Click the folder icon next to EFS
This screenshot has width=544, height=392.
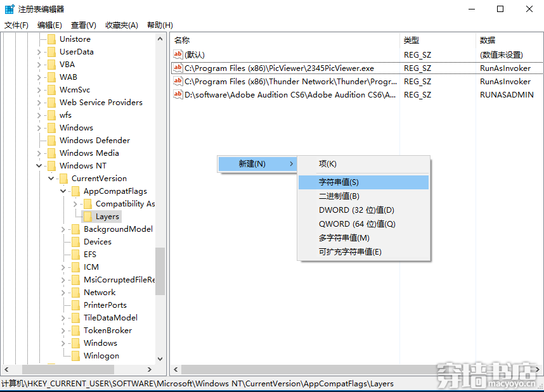[76, 255]
